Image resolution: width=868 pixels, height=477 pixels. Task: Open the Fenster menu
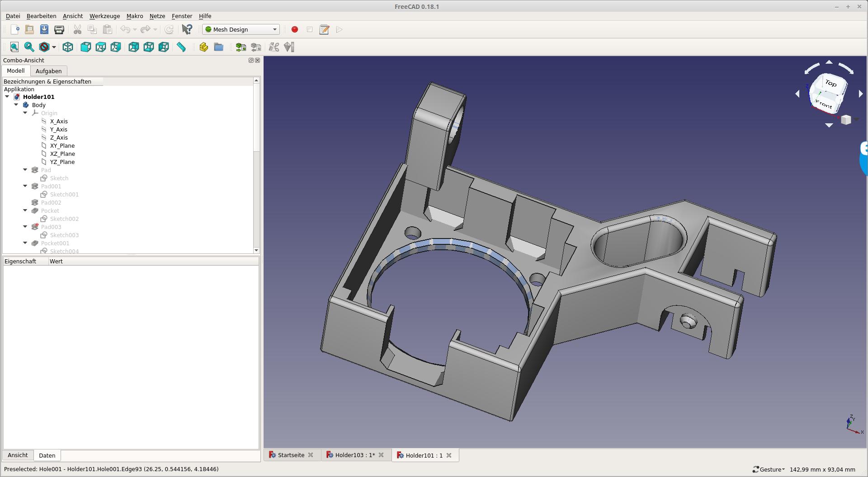(182, 16)
